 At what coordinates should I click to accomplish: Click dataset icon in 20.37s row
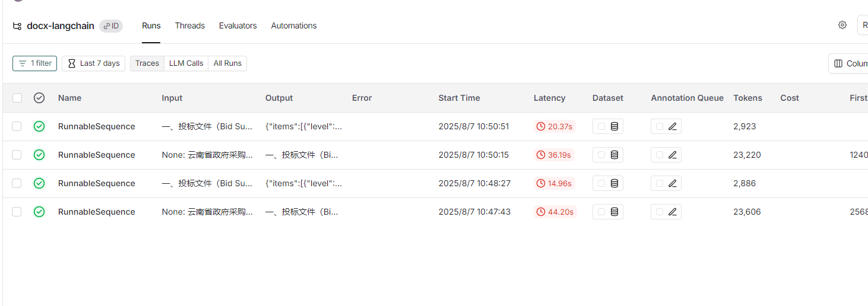click(614, 126)
